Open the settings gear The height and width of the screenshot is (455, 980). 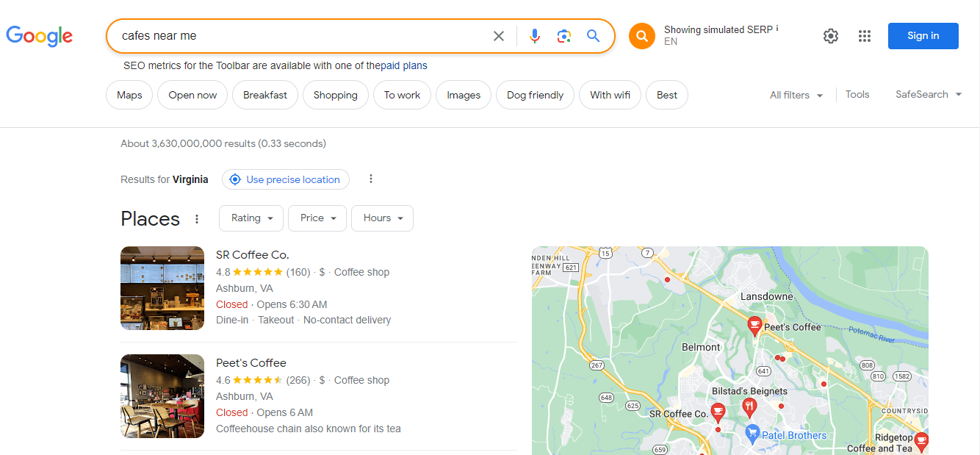[831, 36]
